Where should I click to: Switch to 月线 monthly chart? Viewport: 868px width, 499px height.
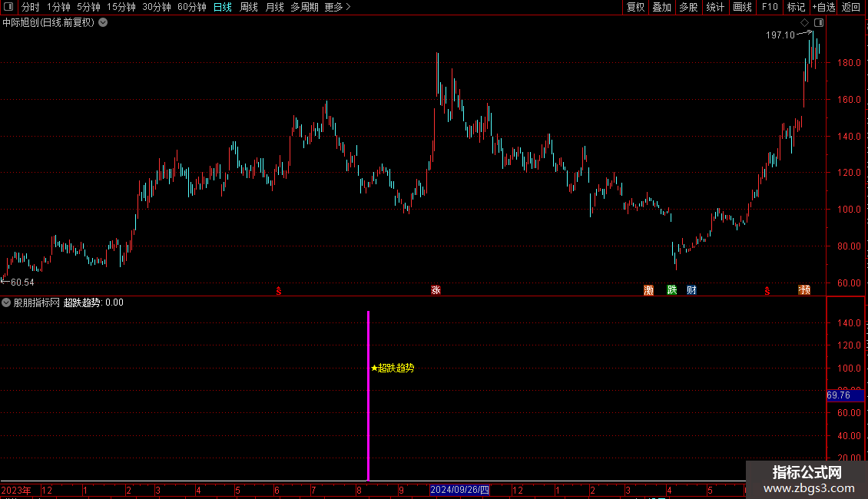pos(274,7)
